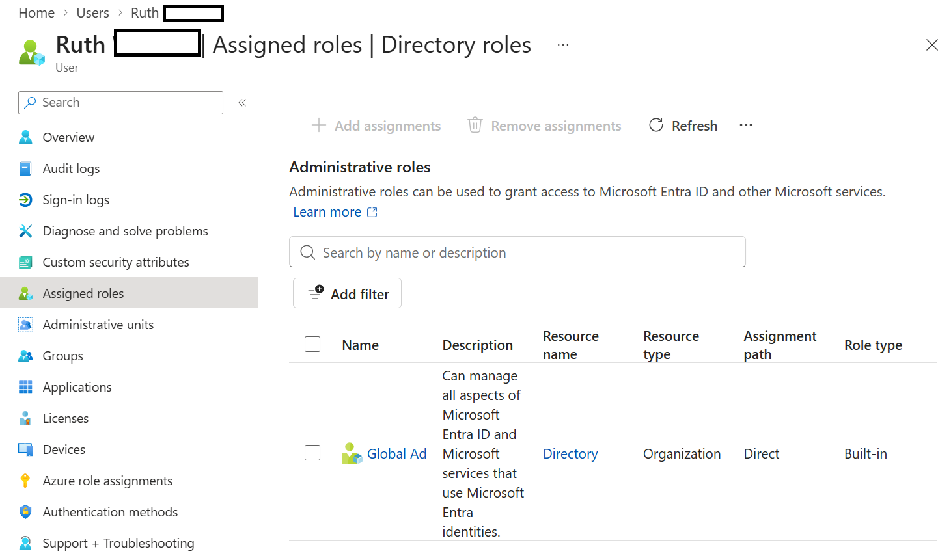Sort by the Name column header
938x560 pixels.
coord(360,345)
